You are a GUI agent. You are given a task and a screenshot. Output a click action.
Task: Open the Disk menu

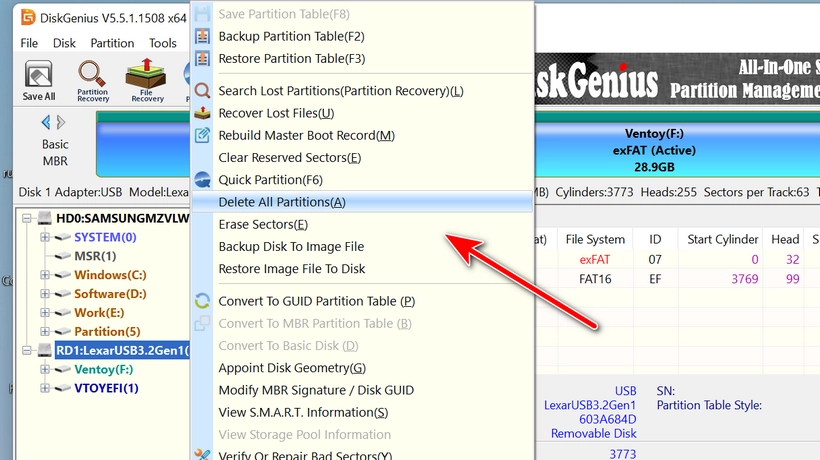point(64,43)
